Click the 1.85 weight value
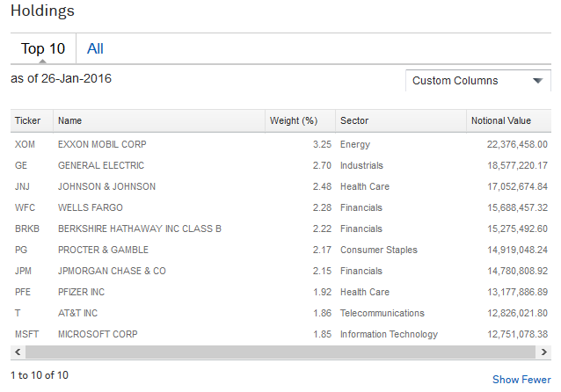 click(x=323, y=334)
